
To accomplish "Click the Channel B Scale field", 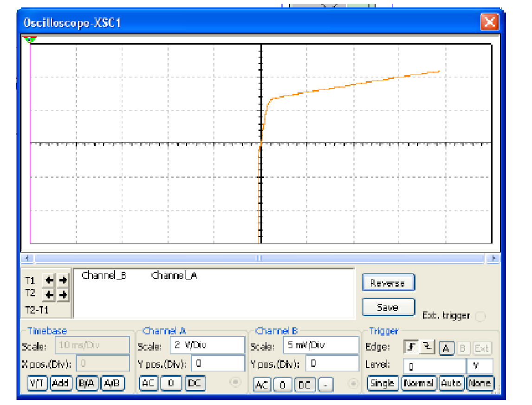I will [x=321, y=346].
